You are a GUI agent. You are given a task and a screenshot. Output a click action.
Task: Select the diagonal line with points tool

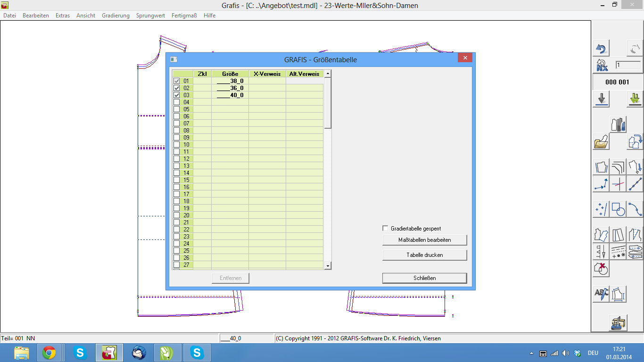(x=635, y=184)
